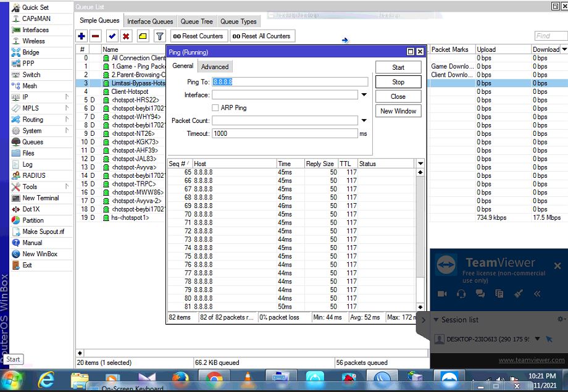Open Queues in the sidebar
568x392 pixels.
point(33,142)
